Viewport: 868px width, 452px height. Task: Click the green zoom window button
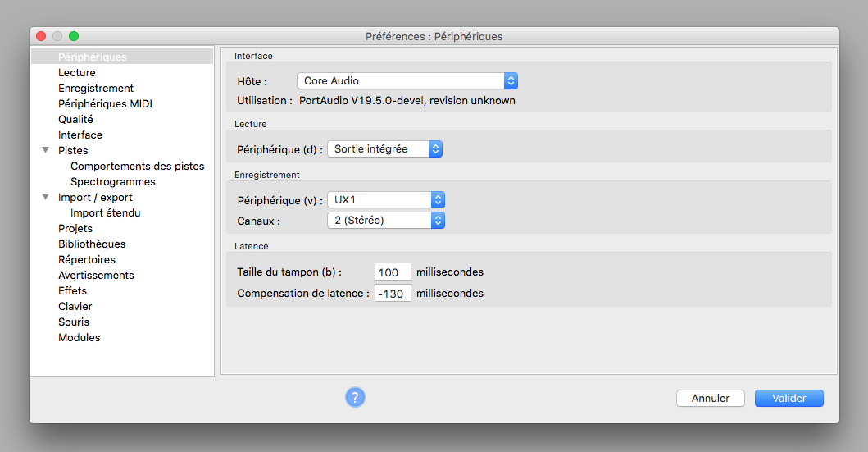[74, 36]
